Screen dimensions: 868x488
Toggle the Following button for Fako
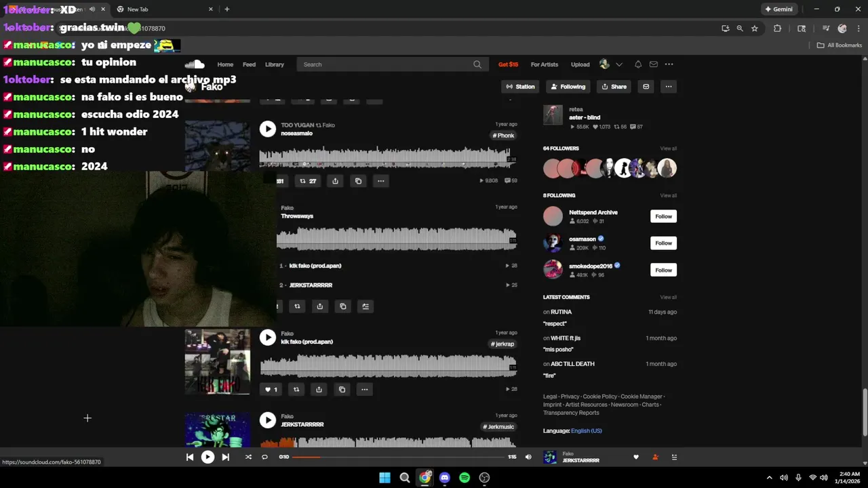click(568, 87)
